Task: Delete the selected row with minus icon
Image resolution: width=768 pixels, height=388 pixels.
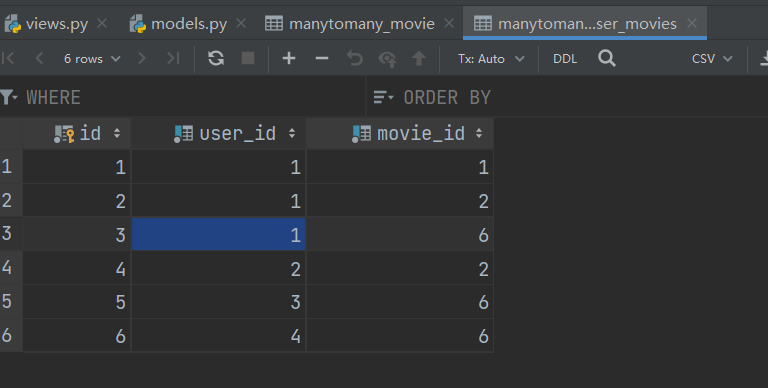Action: click(x=322, y=58)
